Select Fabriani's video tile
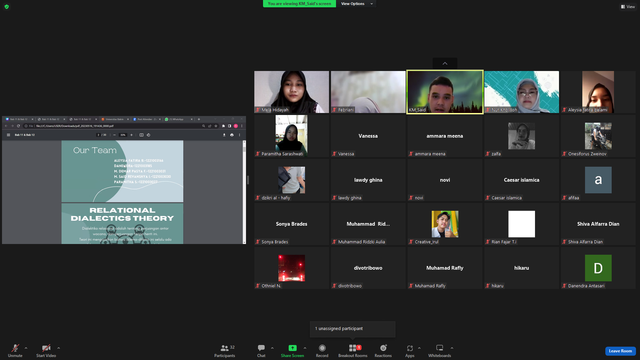 click(x=368, y=92)
